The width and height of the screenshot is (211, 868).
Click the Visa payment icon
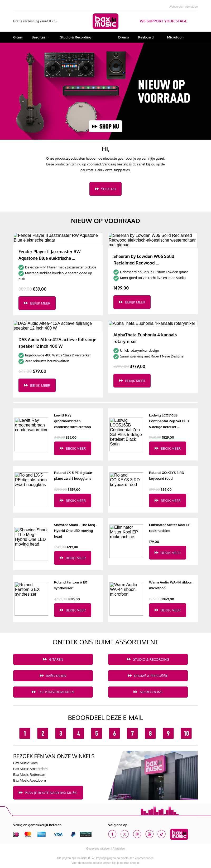coord(58,834)
